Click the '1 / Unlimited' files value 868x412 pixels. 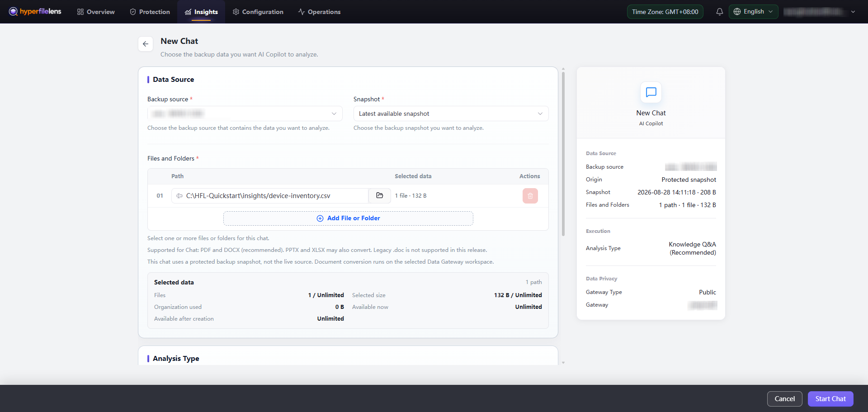[326, 295]
